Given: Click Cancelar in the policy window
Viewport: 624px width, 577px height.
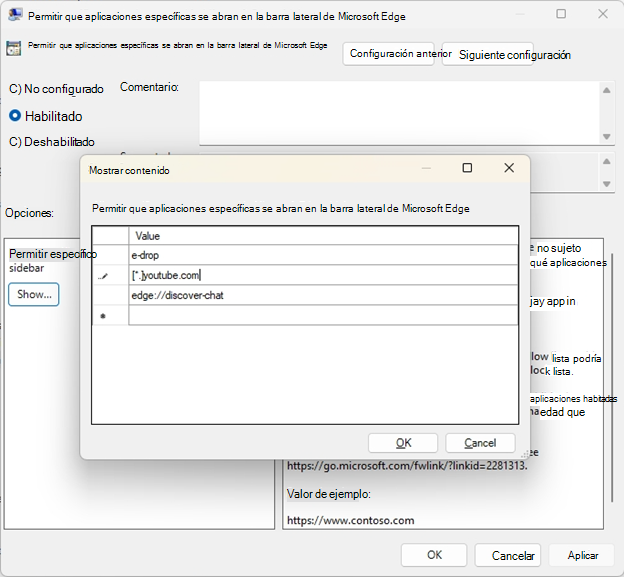Looking at the screenshot, I should (x=508, y=555).
